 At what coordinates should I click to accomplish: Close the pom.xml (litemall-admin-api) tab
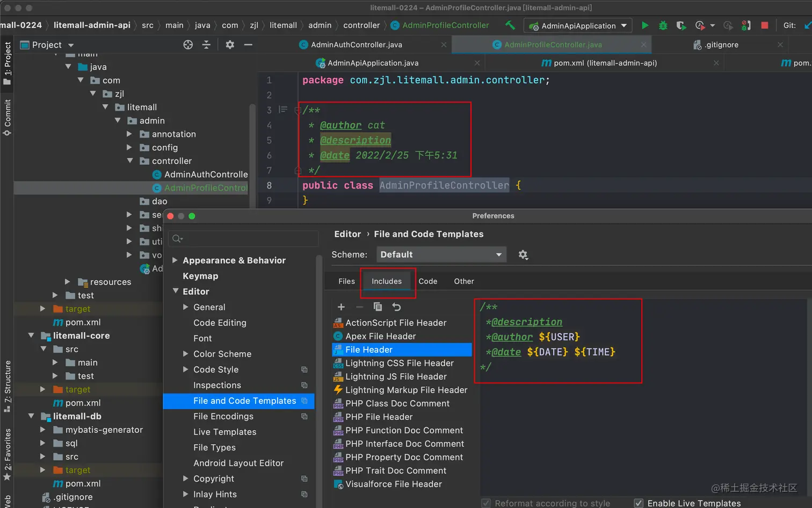[x=716, y=63]
